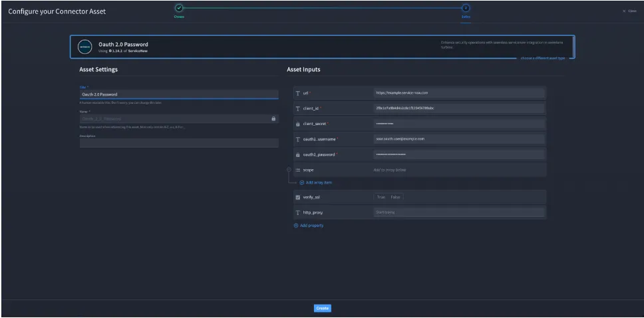Click the lock icon beside oauth2_password
644x318 pixels.
point(298,155)
